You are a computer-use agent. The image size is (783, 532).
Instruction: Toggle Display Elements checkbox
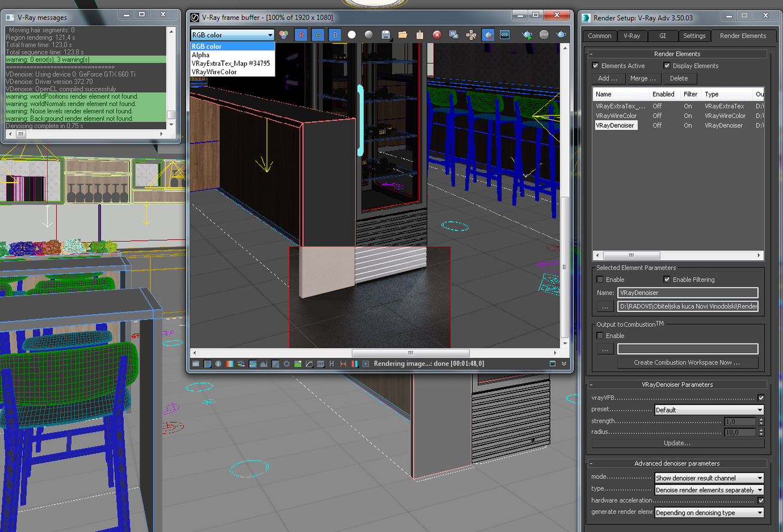(667, 66)
